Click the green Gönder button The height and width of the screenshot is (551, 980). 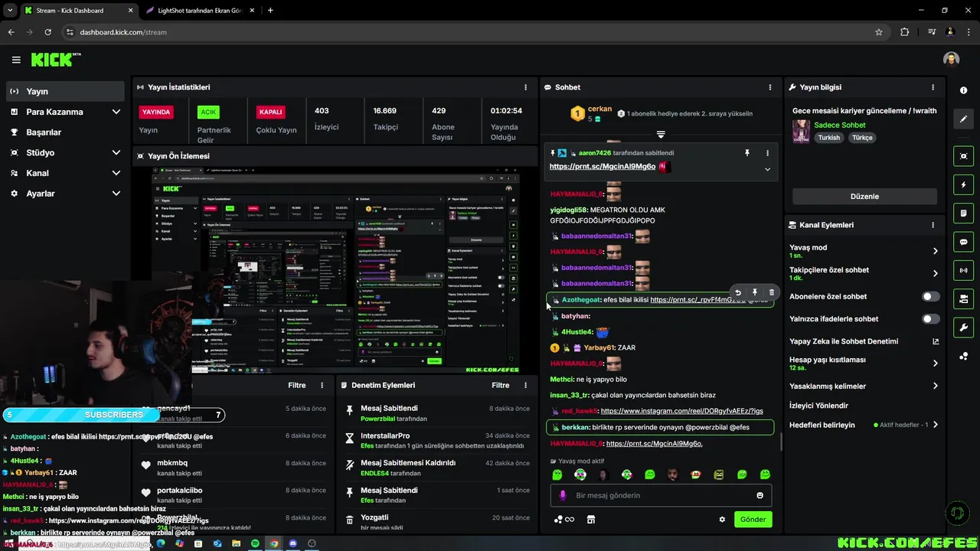(753, 519)
